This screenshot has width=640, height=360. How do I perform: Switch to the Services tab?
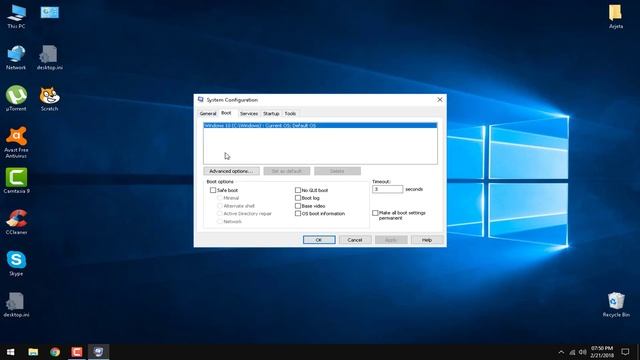[249, 113]
